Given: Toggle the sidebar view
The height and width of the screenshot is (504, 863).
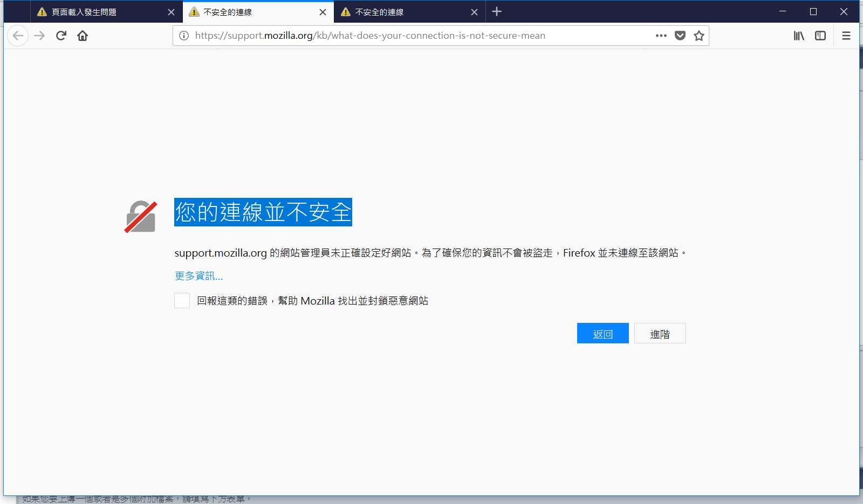Looking at the screenshot, I should point(820,36).
